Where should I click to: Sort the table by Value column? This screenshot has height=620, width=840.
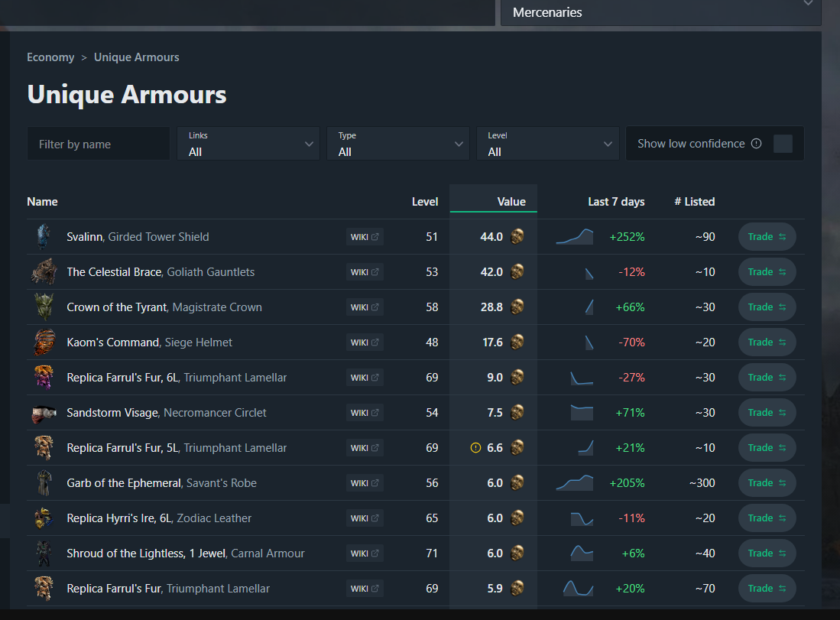pyautogui.click(x=511, y=202)
